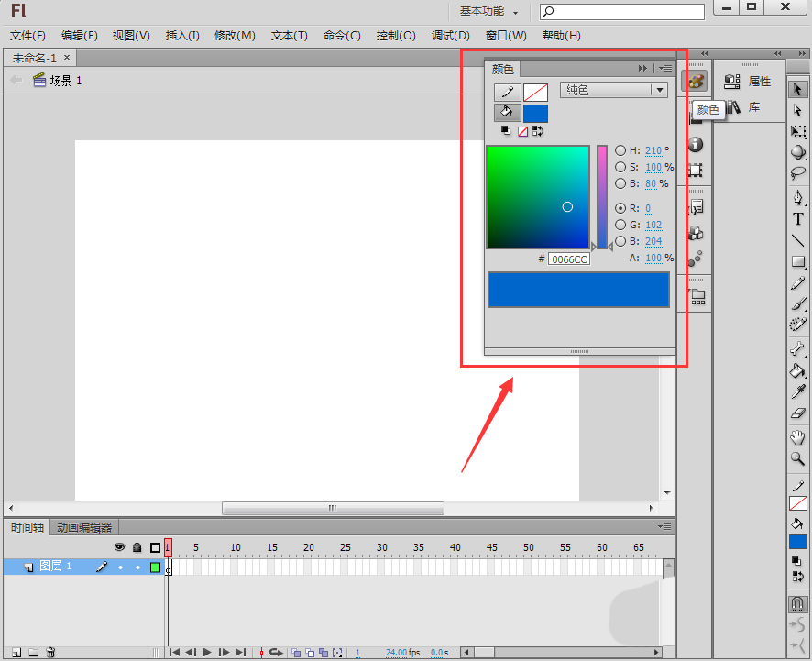Screen dimensions: 812x661
Task: Click the hex color field 0066CC
Action: click(x=569, y=259)
